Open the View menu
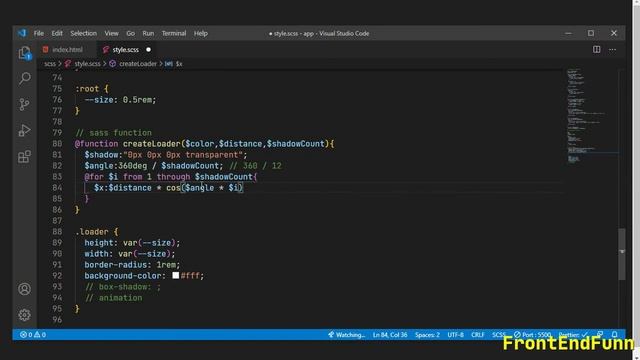640x360 pixels. pos(111,33)
